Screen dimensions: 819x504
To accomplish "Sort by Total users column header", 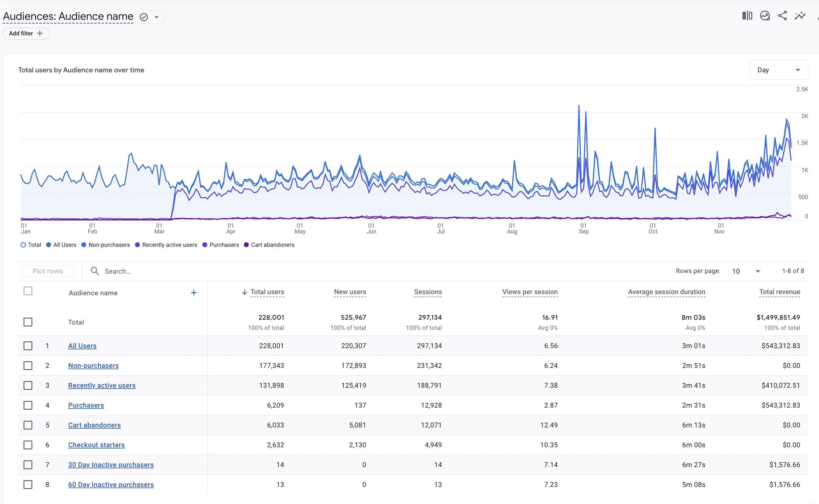I will tap(267, 292).
